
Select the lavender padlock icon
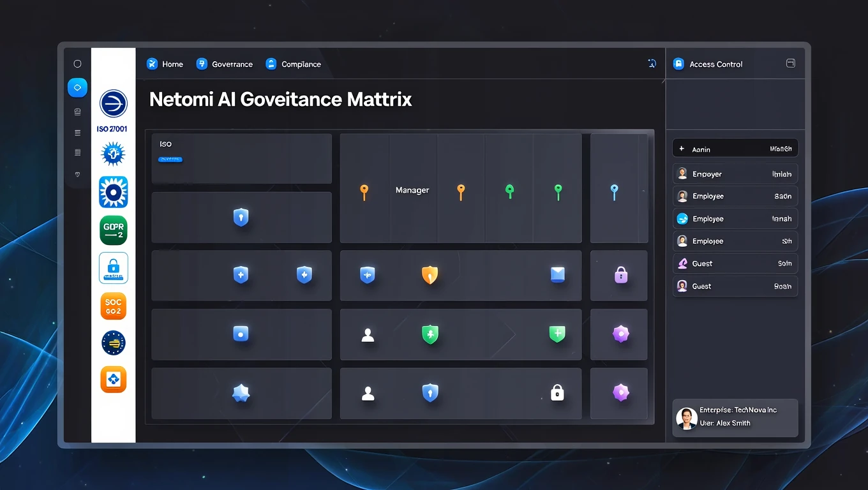(621, 274)
